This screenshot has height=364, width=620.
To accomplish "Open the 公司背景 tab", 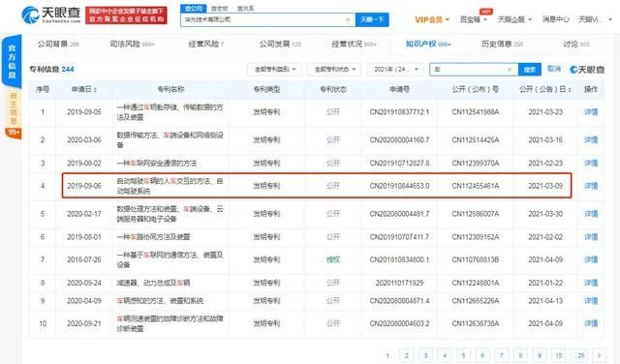I will 58,44.
